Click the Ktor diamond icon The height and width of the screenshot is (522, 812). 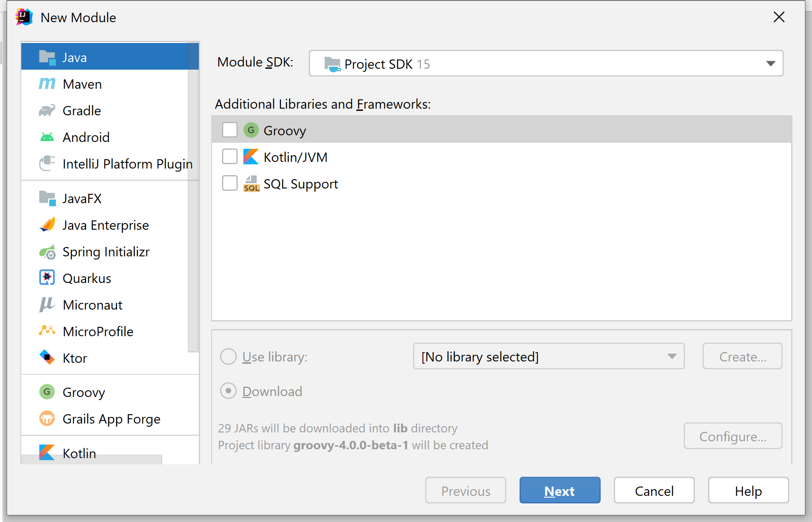pos(47,357)
